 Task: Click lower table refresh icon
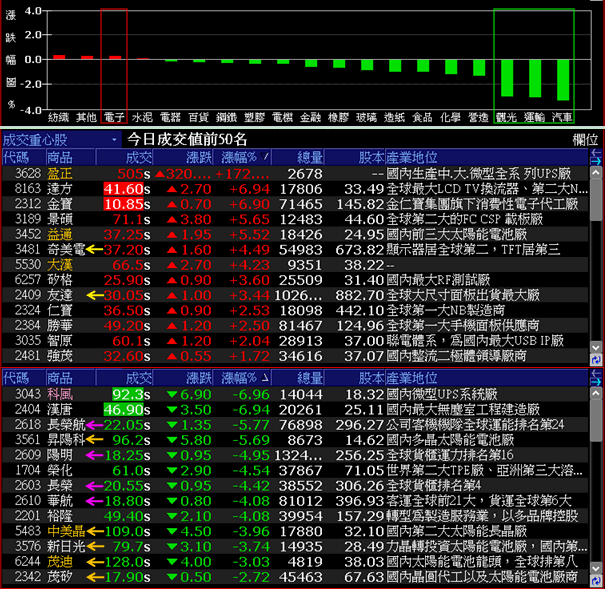coord(596,581)
